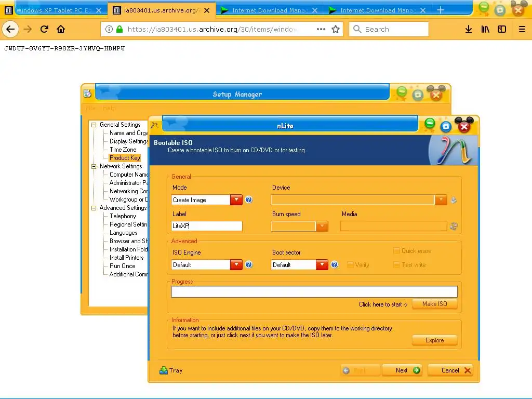Open File menu in Setup Manager
This screenshot has width=532, height=399.
click(x=90, y=108)
